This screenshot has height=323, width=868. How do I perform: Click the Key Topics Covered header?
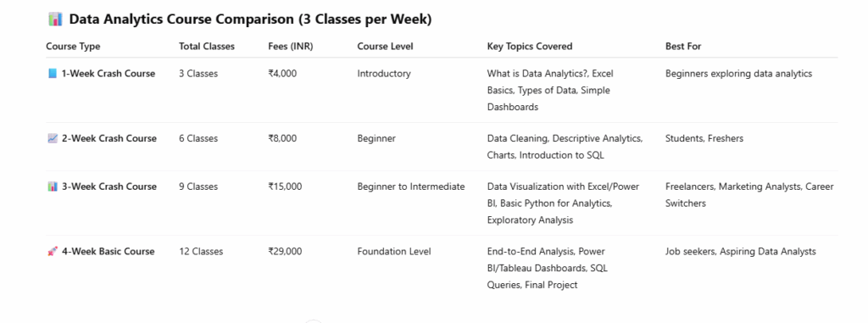(530, 47)
